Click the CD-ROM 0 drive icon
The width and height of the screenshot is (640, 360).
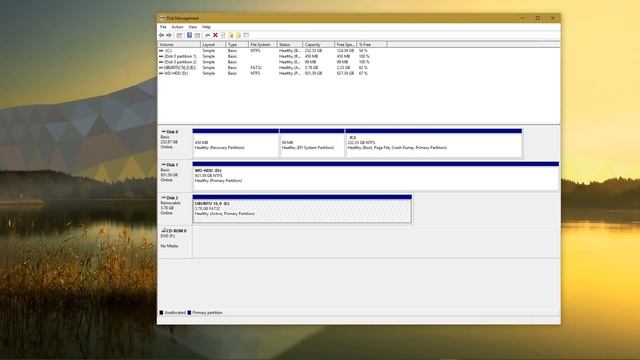click(163, 231)
